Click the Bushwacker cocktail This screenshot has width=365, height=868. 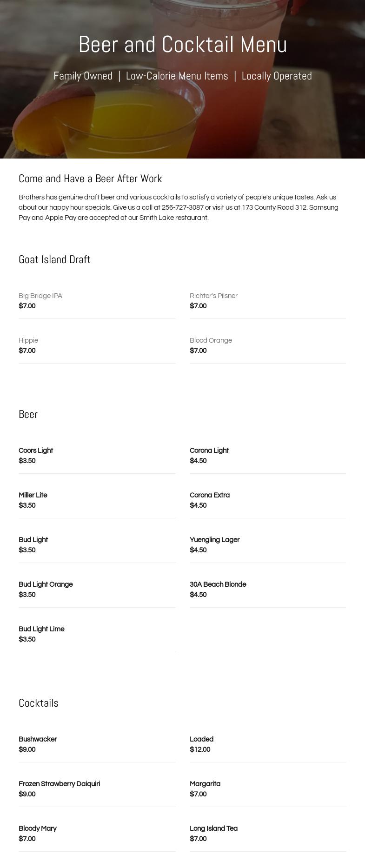pos(38,739)
